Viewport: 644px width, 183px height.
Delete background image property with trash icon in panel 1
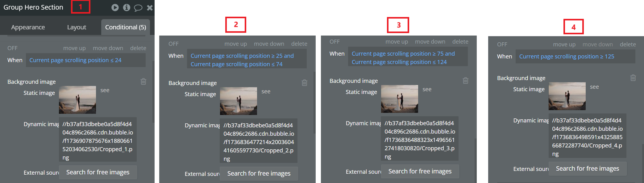[143, 81]
